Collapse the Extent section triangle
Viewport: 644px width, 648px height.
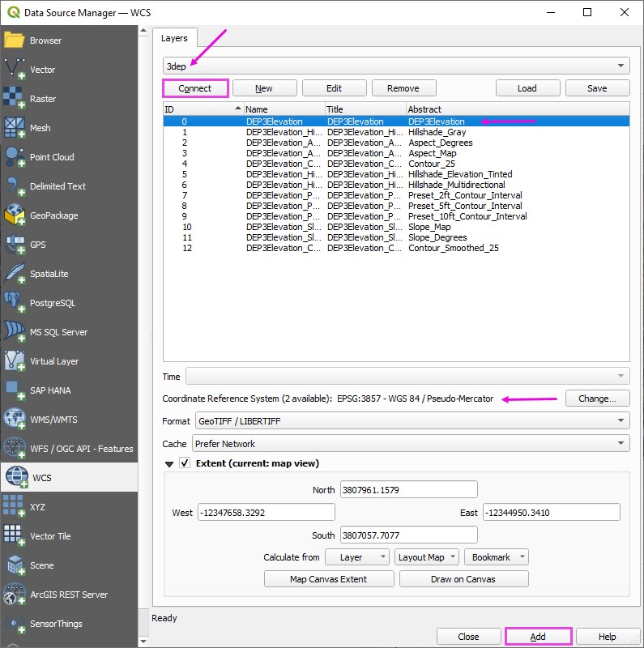169,464
